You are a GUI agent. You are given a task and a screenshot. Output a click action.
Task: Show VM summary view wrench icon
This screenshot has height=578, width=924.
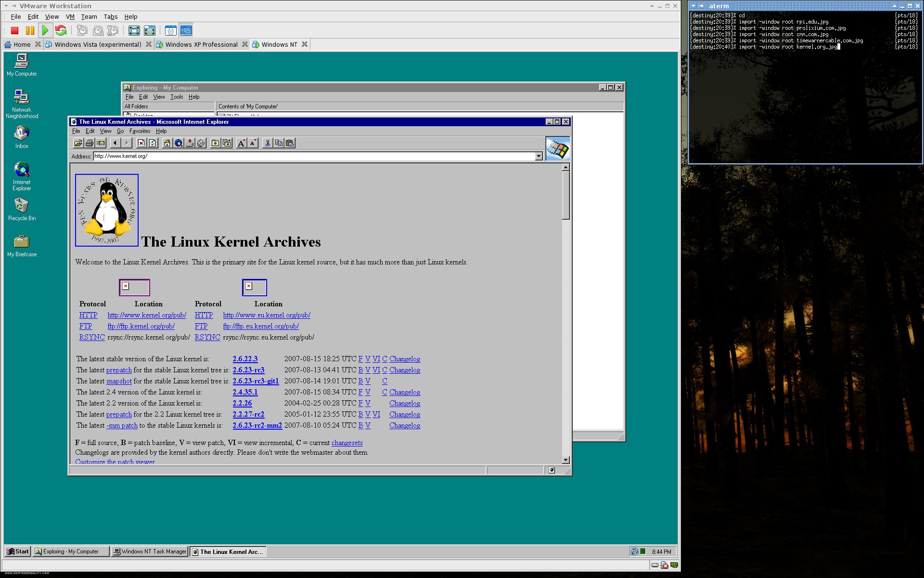pyautogui.click(x=171, y=30)
